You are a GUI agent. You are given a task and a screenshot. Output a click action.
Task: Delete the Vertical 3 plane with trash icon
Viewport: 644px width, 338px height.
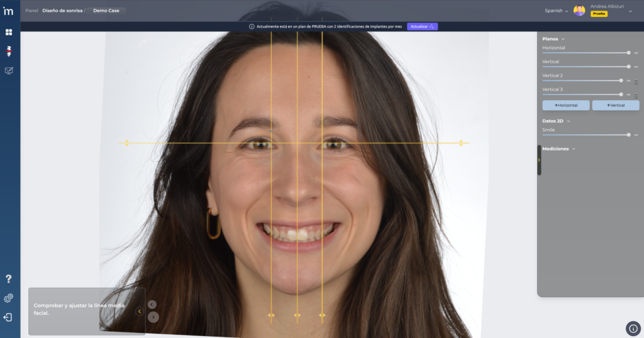point(636,95)
